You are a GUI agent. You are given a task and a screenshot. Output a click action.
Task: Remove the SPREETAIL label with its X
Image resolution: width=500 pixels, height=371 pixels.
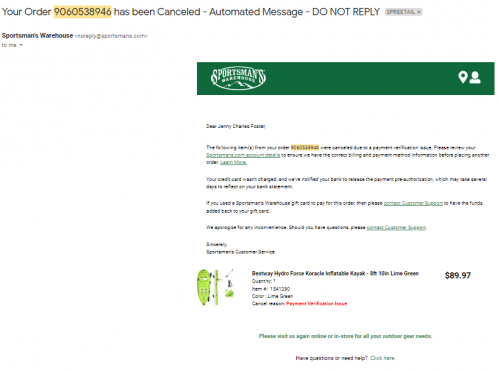[419, 12]
